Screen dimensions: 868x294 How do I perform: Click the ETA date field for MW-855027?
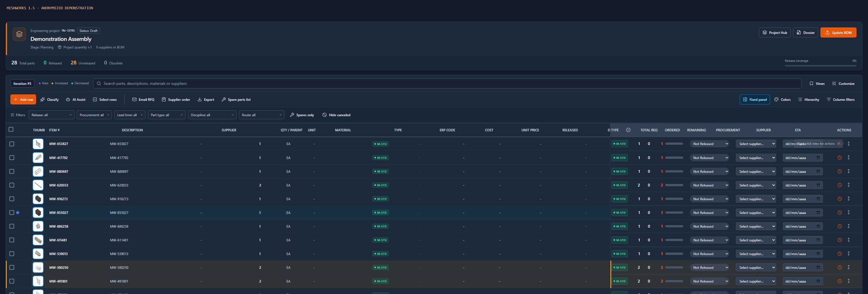point(802,213)
